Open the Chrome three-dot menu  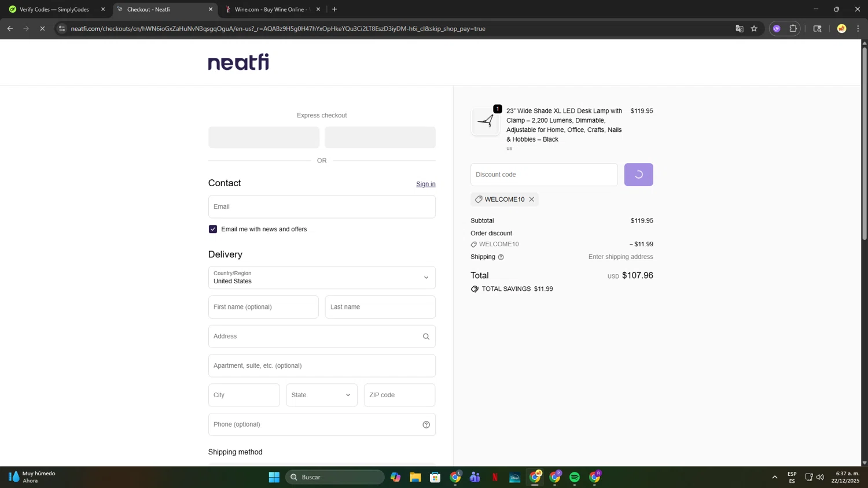pos(858,28)
